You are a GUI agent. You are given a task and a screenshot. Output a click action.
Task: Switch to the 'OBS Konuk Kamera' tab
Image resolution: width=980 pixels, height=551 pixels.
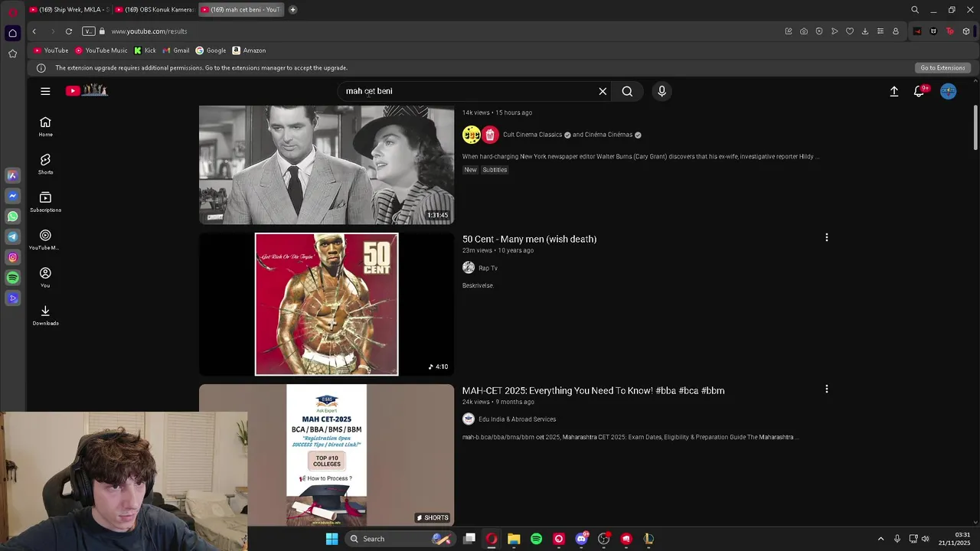(x=155, y=10)
